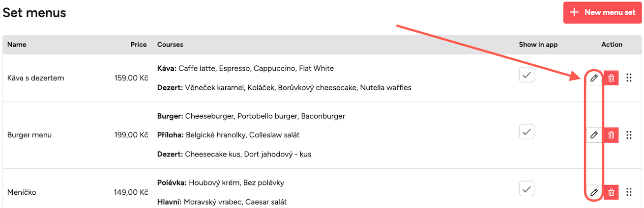Open the pencil editor for Meníčko
644x208 pixels.
(594, 192)
